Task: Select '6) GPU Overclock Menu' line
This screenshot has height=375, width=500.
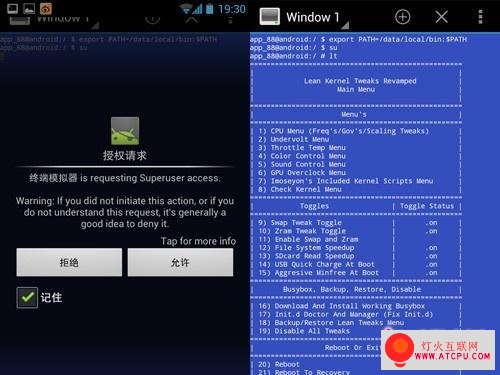Action: [x=302, y=173]
